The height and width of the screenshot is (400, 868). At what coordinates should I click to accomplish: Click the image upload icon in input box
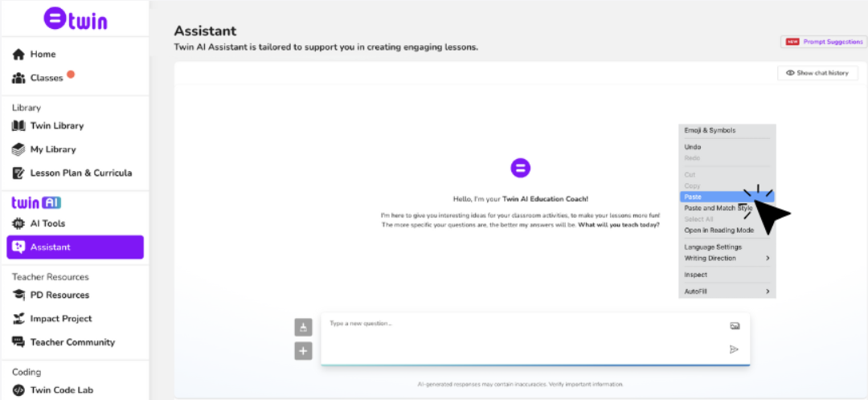click(x=735, y=326)
